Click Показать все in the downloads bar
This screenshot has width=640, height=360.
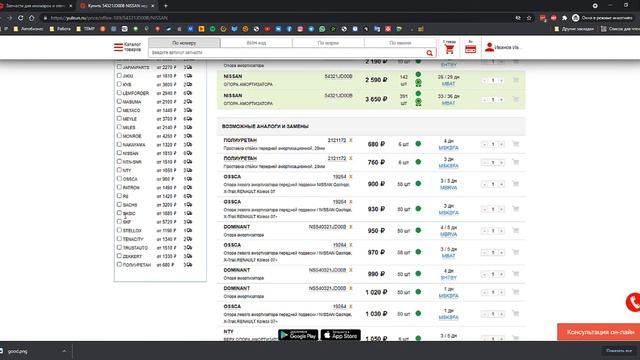619,351
